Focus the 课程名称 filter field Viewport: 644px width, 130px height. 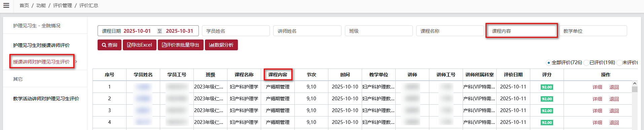click(x=450, y=31)
